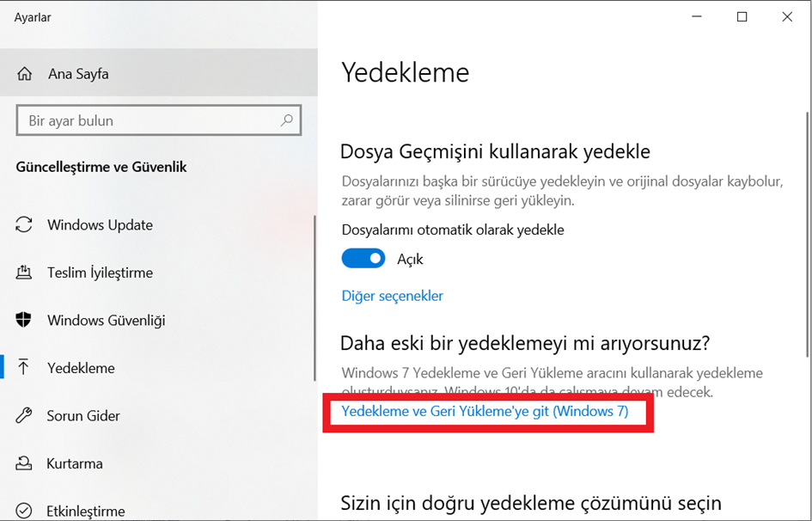Screen dimensions: 812x521
Task: Click the Windows Güvenliği shield icon
Action: coord(24,320)
